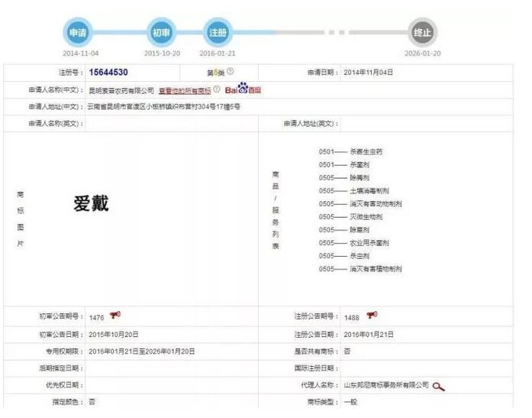Click goods item 0505 除莠剂
Viewport: 532px width, 418px height.
[344, 177]
